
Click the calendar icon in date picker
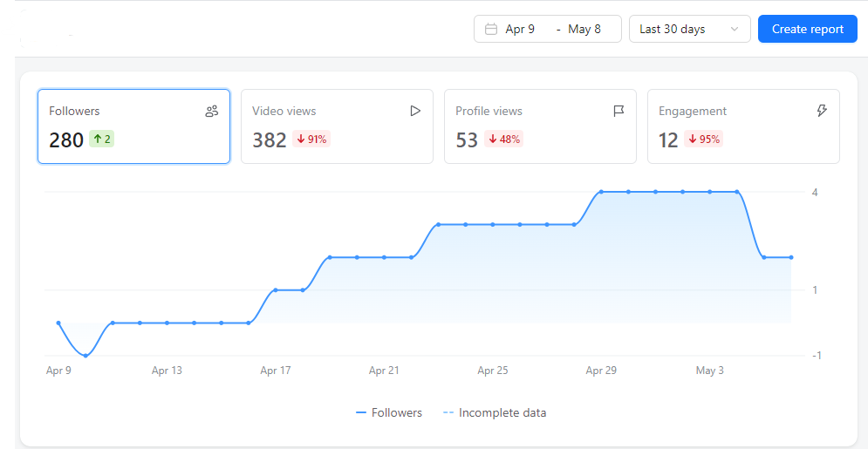[491, 29]
